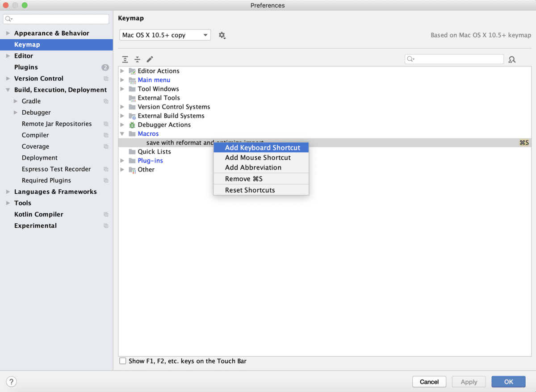Viewport: 536px width, 392px height.
Task: Select the Quick Lists tree label
Action: click(155, 151)
